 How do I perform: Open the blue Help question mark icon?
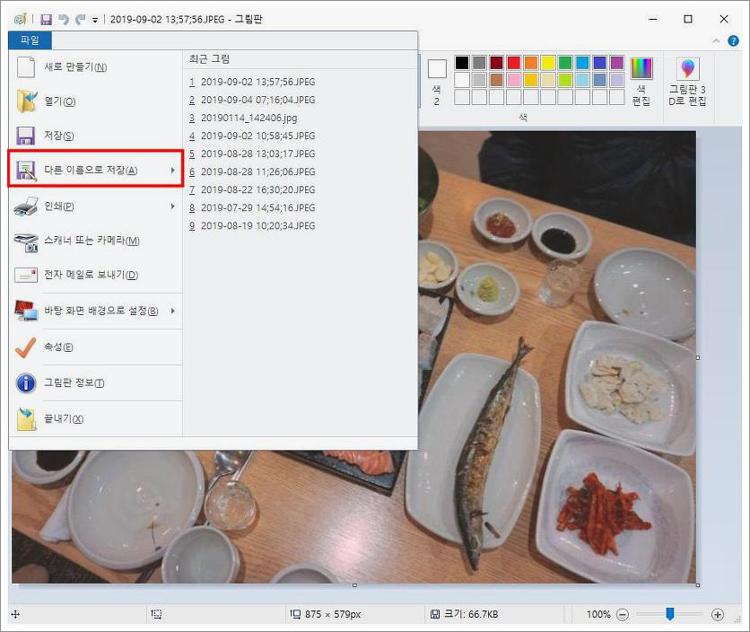click(x=733, y=41)
